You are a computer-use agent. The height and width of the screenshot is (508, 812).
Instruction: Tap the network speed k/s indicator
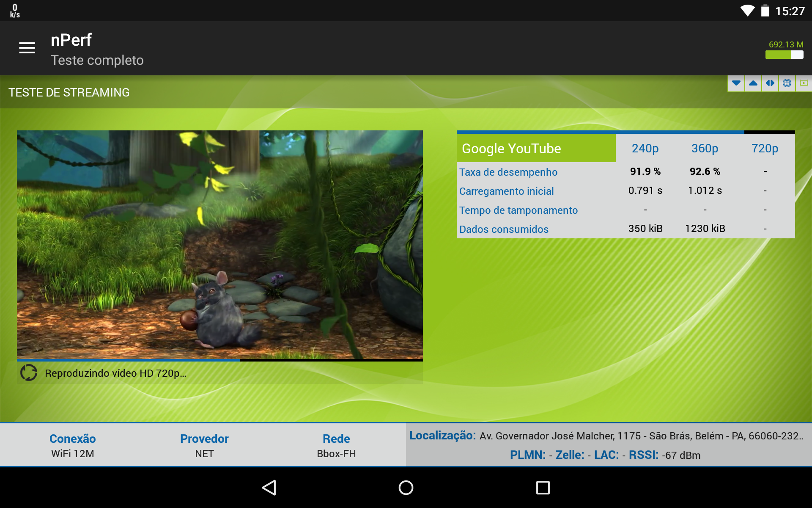click(x=15, y=11)
